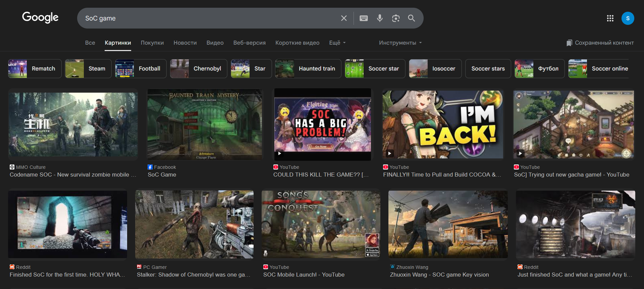The image size is (644, 289).
Task: Apply the Футбол filter chip
Action: [540, 68]
